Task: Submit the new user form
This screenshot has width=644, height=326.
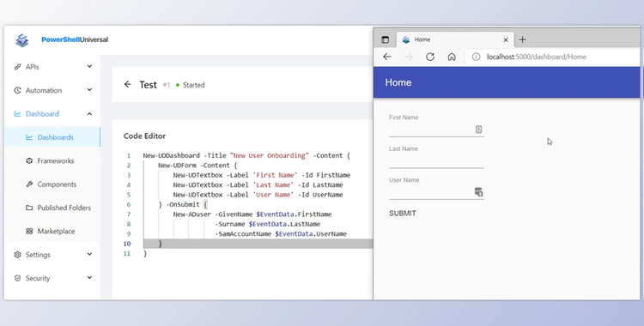Action: click(403, 213)
